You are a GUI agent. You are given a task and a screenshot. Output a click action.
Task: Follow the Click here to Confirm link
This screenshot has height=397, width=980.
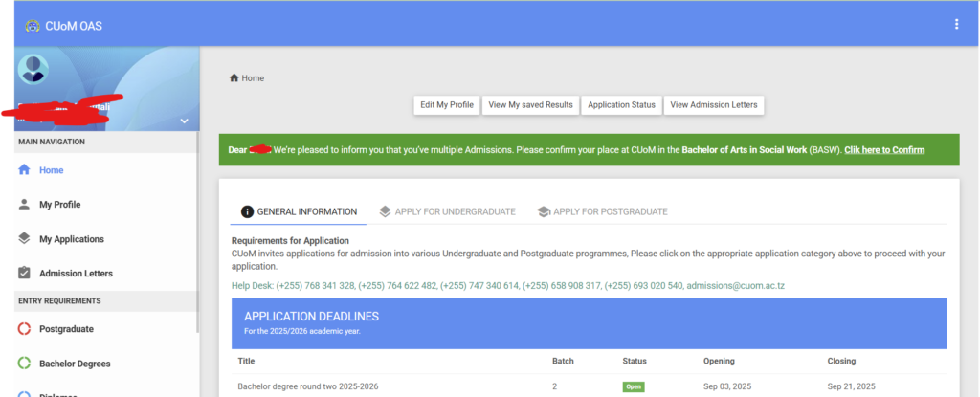[883, 150]
